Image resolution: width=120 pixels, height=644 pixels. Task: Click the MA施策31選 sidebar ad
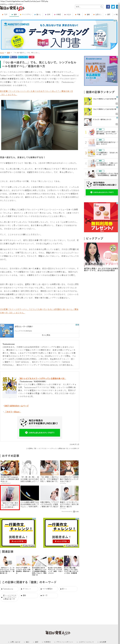(x=101, y=71)
